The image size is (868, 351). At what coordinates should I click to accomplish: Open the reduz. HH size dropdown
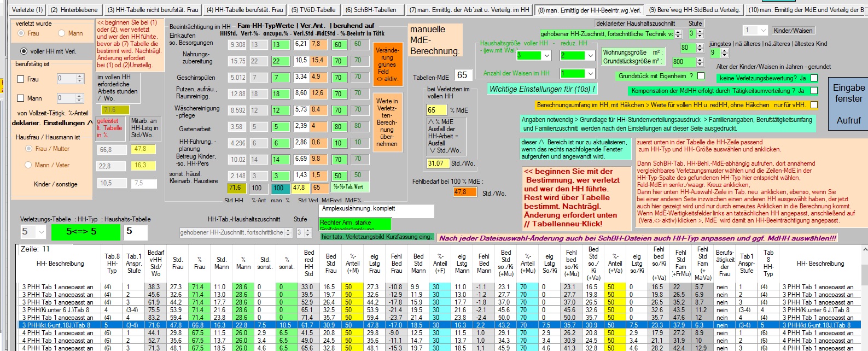(590, 55)
